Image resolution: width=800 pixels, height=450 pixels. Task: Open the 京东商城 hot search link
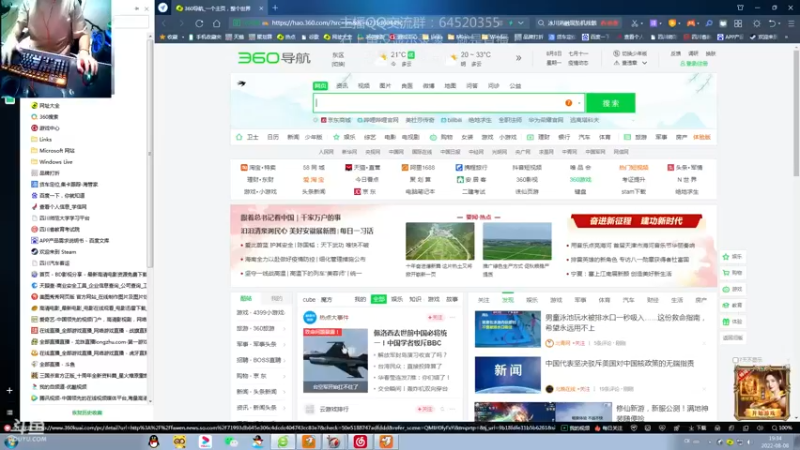click(336, 120)
